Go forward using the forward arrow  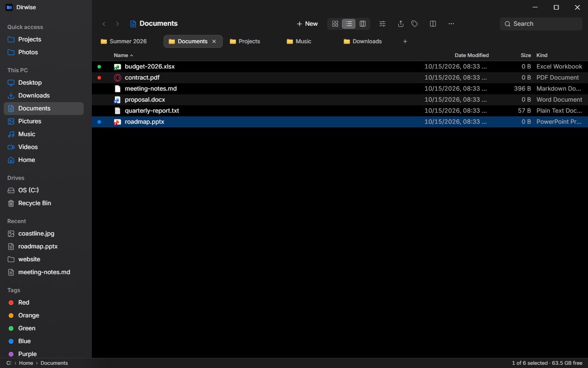tap(118, 24)
